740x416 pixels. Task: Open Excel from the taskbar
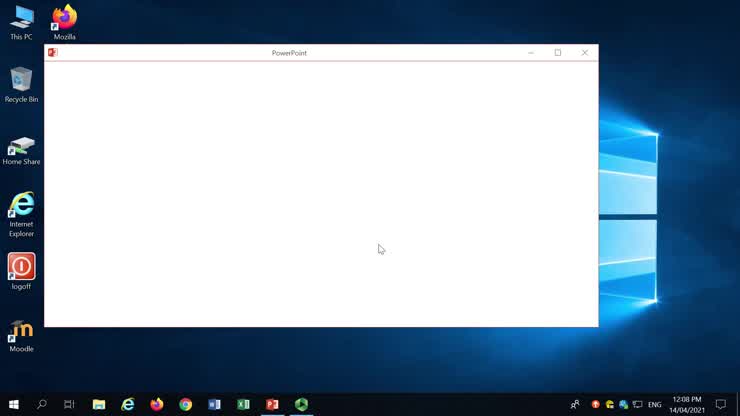[x=243, y=405]
